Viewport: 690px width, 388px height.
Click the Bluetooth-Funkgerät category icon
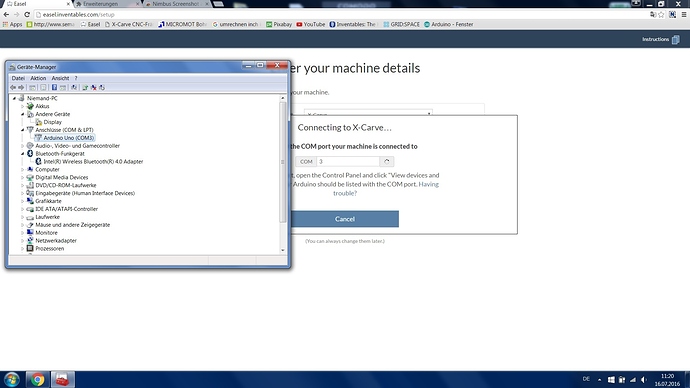(30, 154)
